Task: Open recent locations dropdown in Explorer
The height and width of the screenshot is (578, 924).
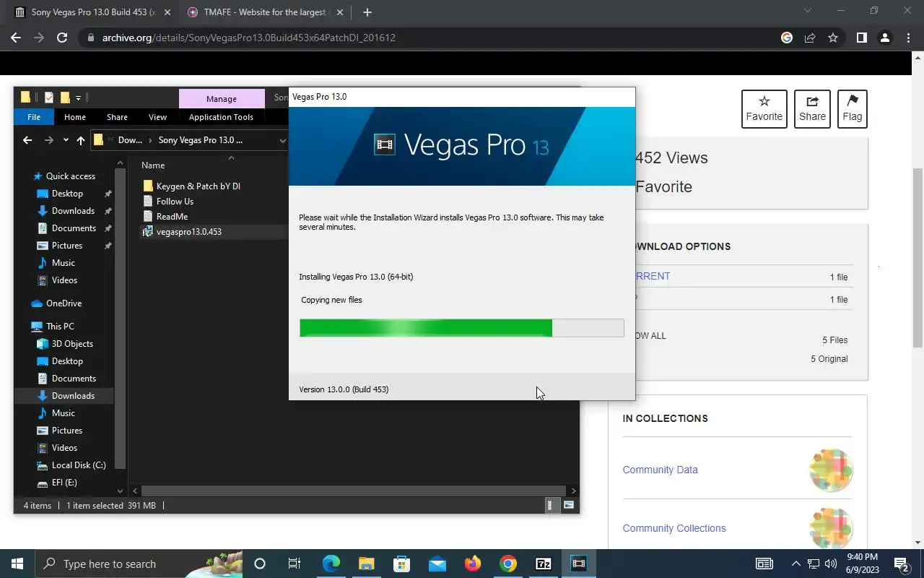Action: click(x=66, y=140)
